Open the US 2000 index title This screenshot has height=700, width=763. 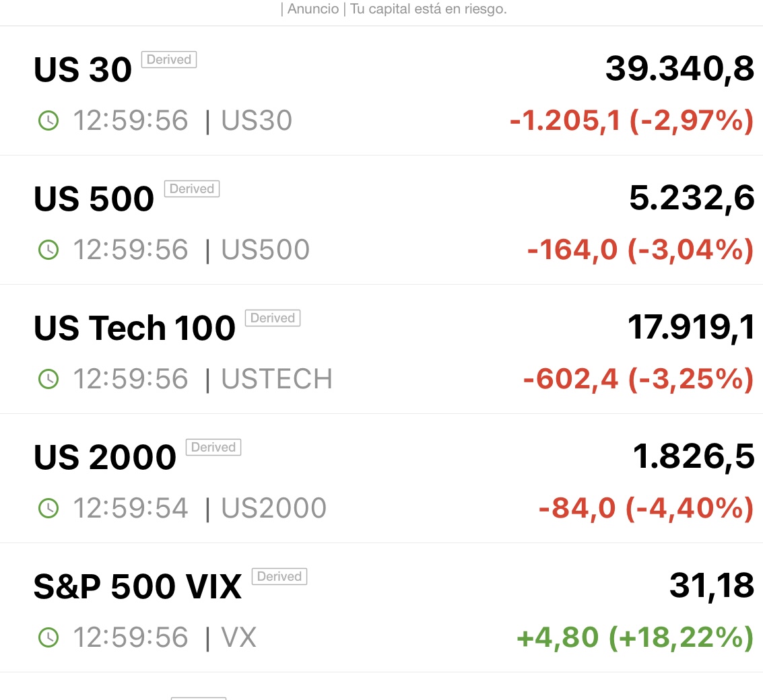point(105,457)
